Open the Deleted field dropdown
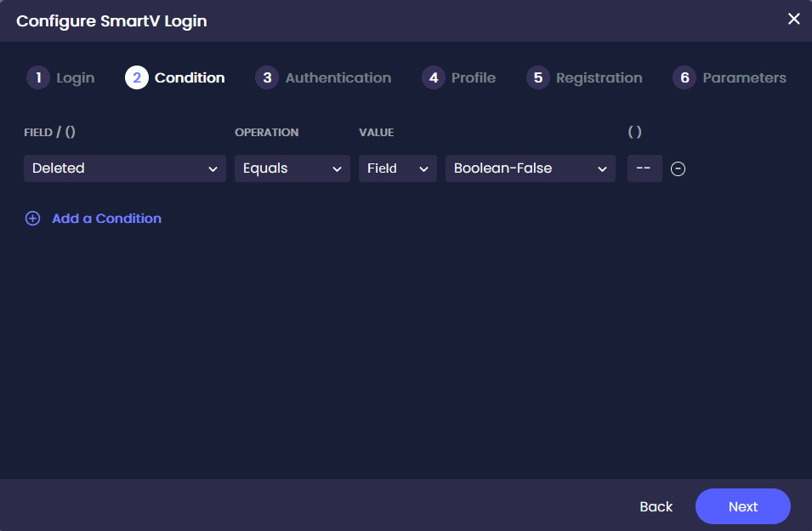 [125, 168]
